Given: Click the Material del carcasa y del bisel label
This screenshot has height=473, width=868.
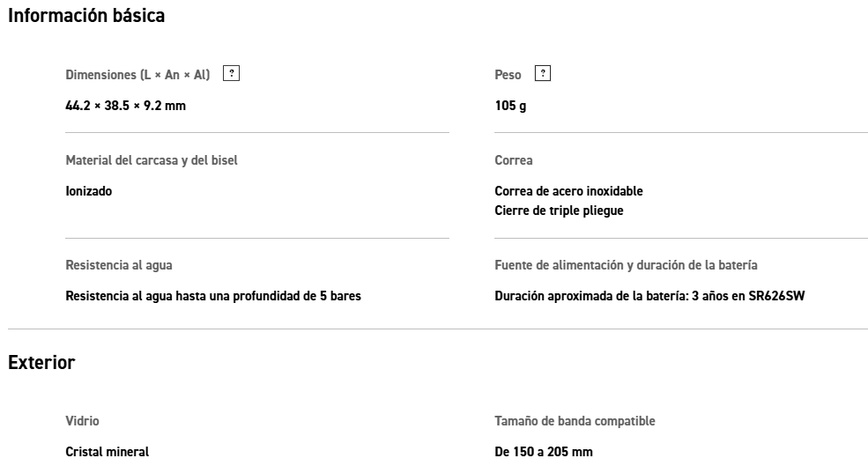Looking at the screenshot, I should tap(152, 160).
